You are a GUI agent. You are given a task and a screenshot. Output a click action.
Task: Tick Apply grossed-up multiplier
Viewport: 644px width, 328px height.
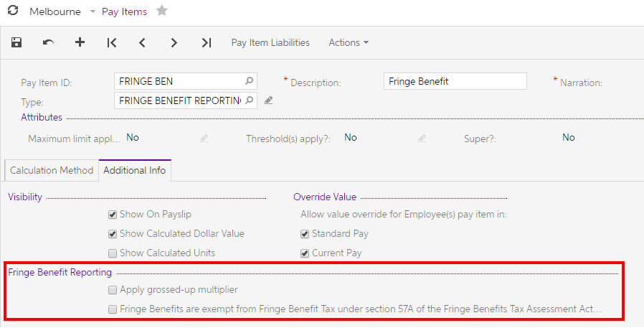[113, 290]
